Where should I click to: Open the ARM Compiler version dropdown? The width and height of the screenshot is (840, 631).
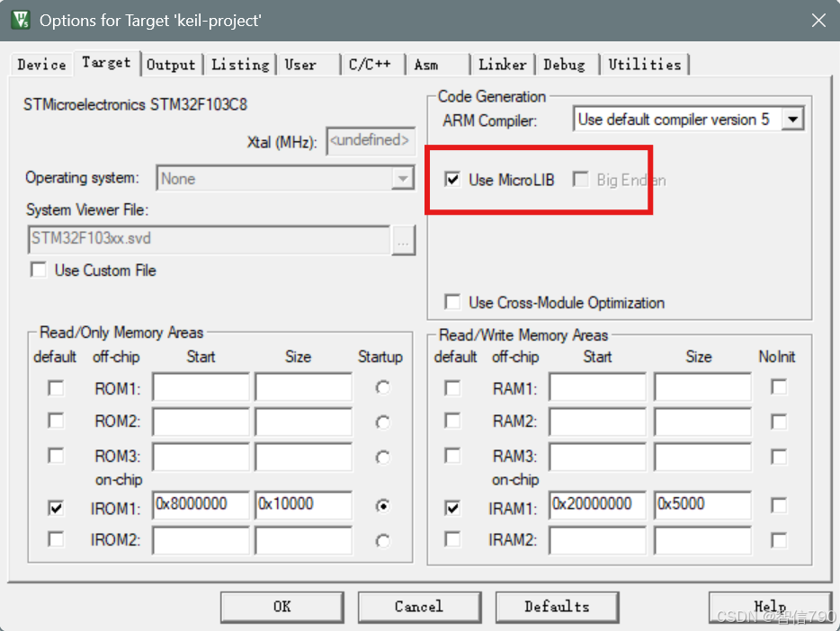[x=792, y=119]
